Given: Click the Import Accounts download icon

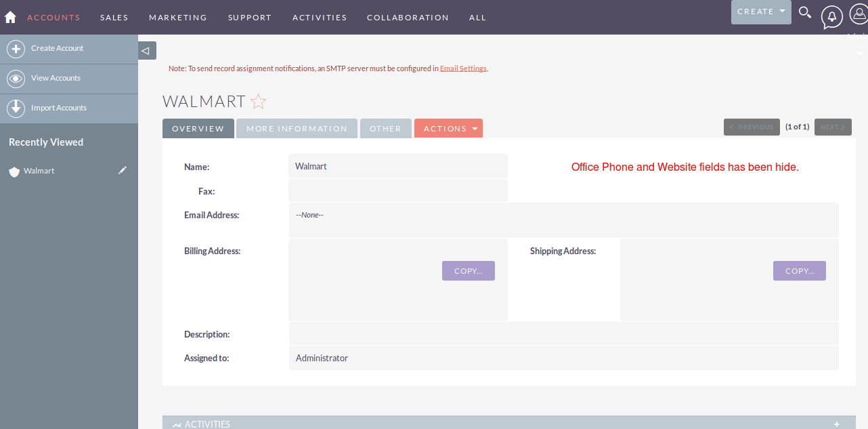Looking at the screenshot, I should click(16, 108).
